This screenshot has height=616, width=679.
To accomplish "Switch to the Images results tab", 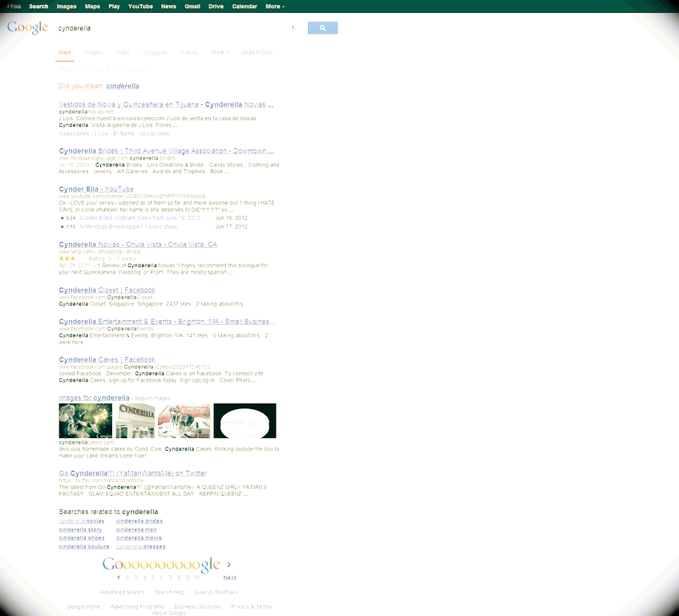I will tap(94, 52).
